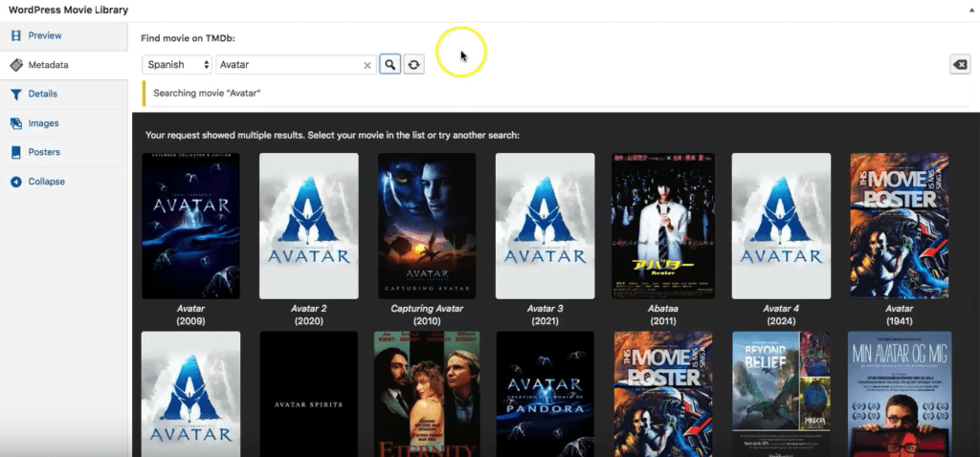Open the Preview tab
The height and width of the screenshot is (457, 980).
(x=64, y=35)
